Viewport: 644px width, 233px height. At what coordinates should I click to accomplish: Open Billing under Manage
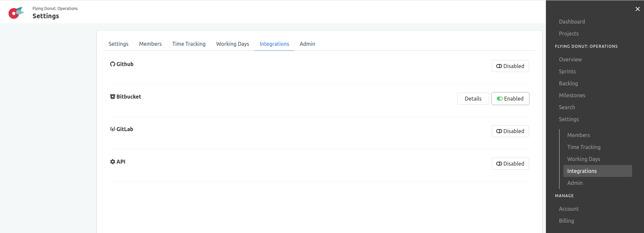[566, 221]
